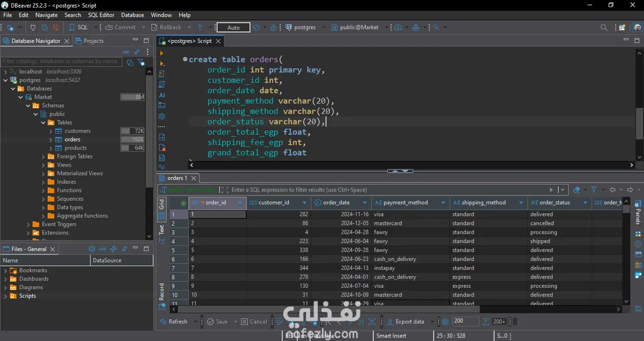Close the Database Navigator tab
The height and width of the screenshot is (341, 644).
pos(67,41)
